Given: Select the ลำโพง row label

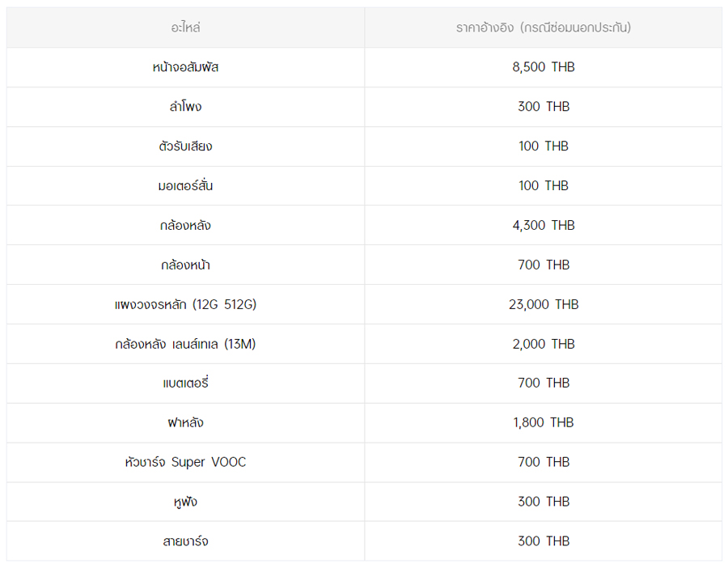Looking at the screenshot, I should pyautogui.click(x=185, y=107).
